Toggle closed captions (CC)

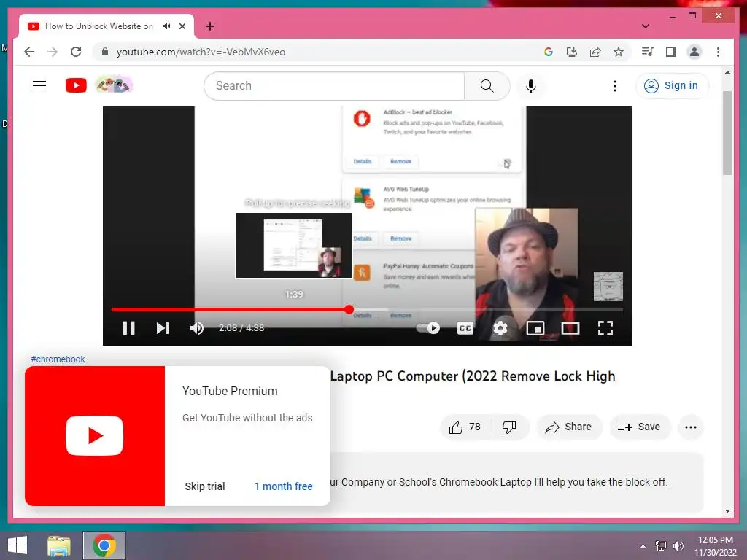(x=465, y=328)
